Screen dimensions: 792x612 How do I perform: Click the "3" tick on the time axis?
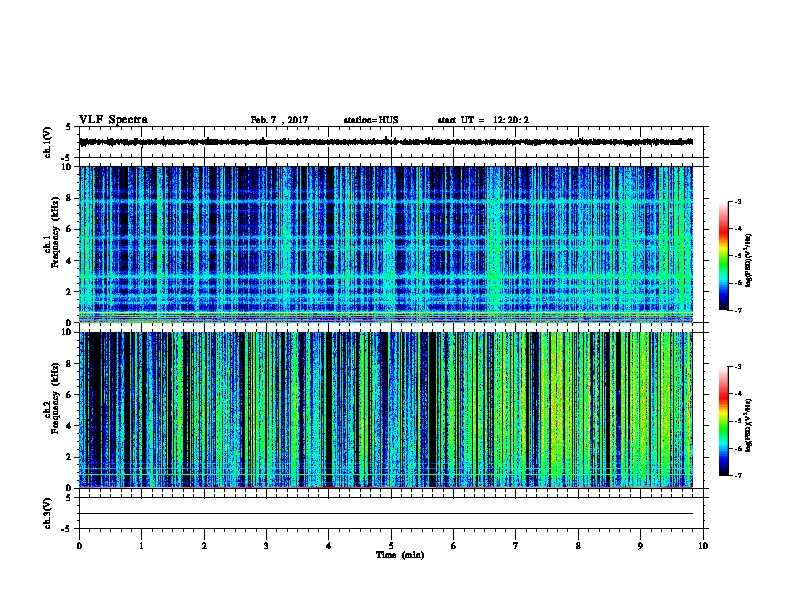(x=266, y=546)
